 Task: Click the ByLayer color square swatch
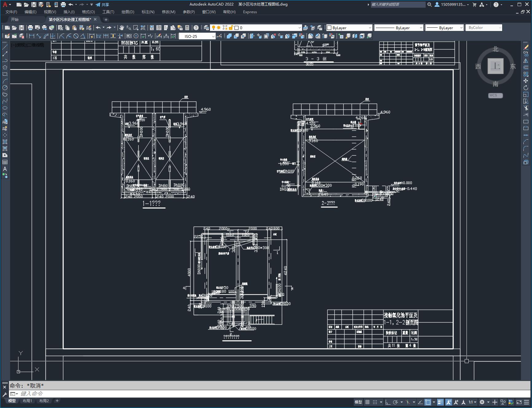329,28
